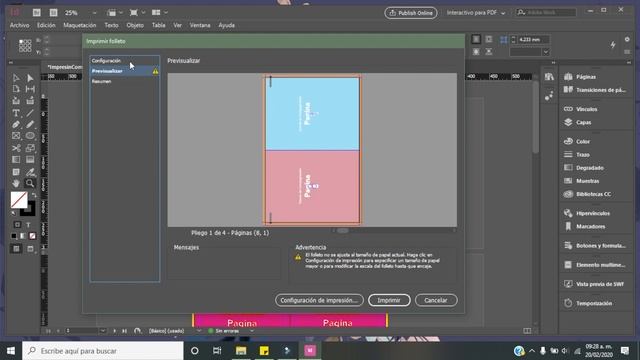This screenshot has width=640, height=360.
Task: Open control bar gear settings
Action: point(627,40)
